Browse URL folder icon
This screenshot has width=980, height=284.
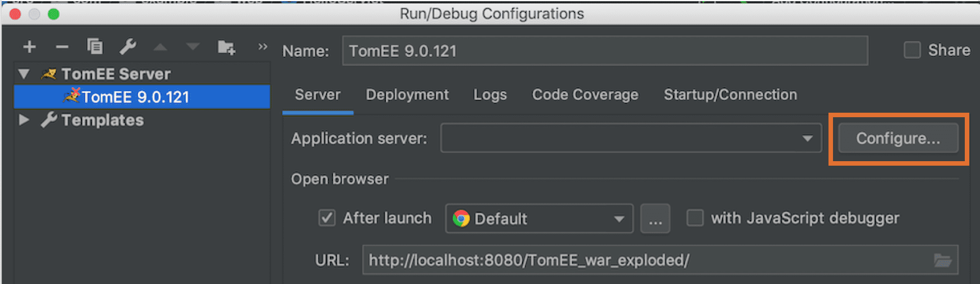[942, 260]
